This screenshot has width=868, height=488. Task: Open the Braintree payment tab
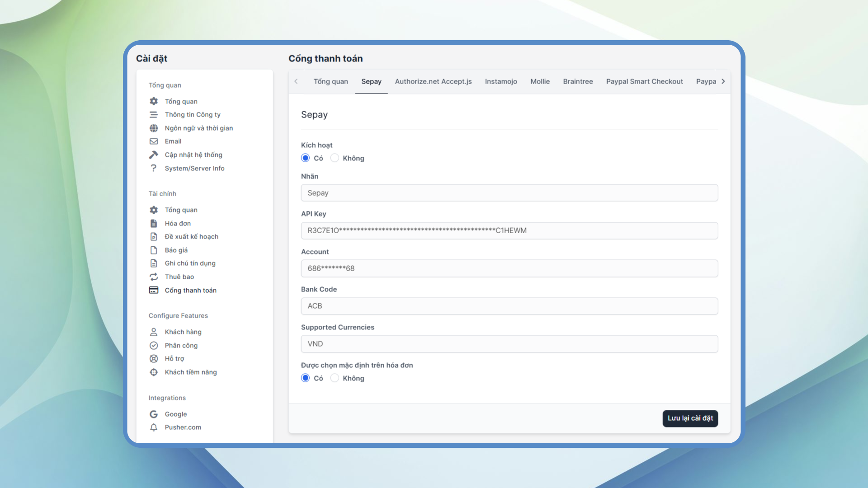pyautogui.click(x=578, y=81)
